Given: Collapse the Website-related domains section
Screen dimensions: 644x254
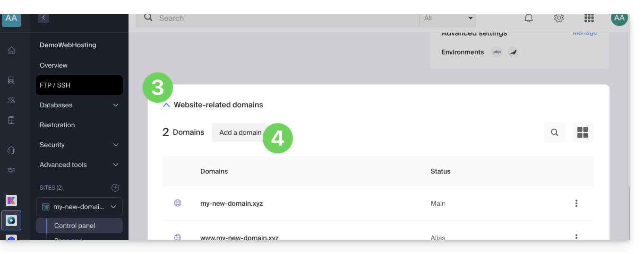Looking at the screenshot, I should [x=166, y=105].
